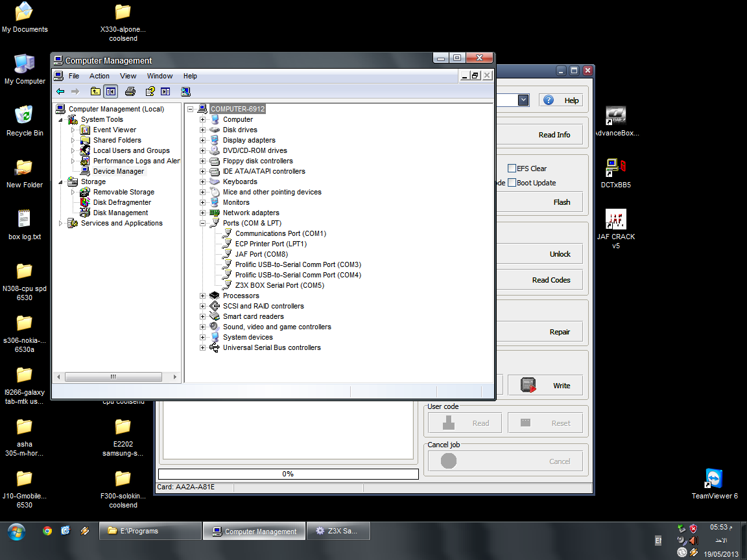Select JAF Port (COM8) device

click(x=261, y=254)
